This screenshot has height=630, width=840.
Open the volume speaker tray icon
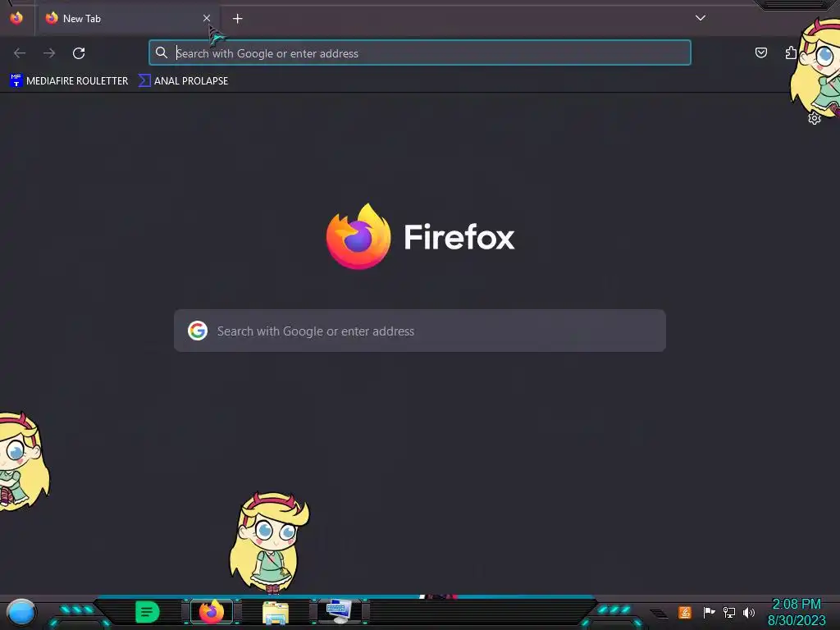click(749, 612)
